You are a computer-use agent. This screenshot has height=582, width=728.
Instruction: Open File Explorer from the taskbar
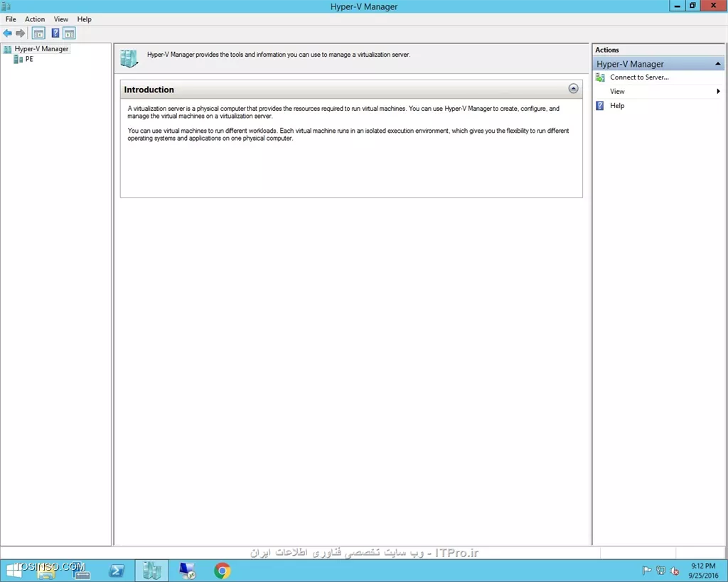(46, 571)
